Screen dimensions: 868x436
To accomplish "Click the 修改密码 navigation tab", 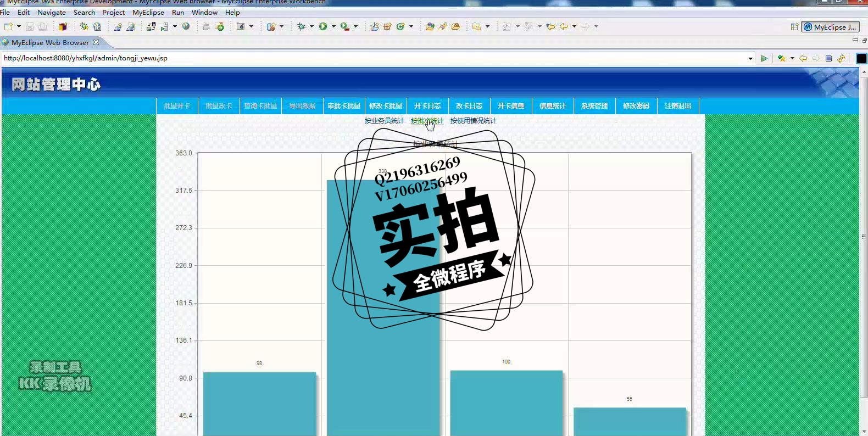I will 636,106.
